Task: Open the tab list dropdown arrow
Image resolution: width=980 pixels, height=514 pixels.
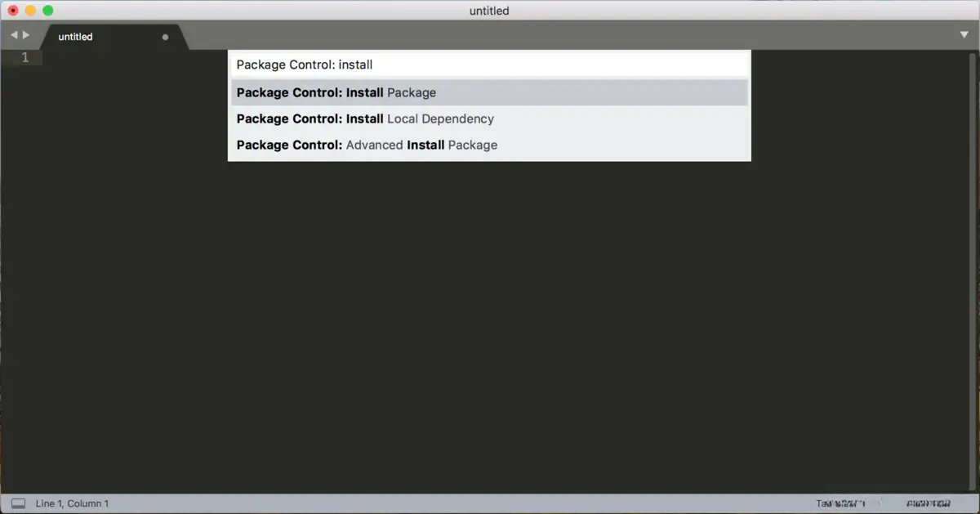Action: click(x=964, y=35)
